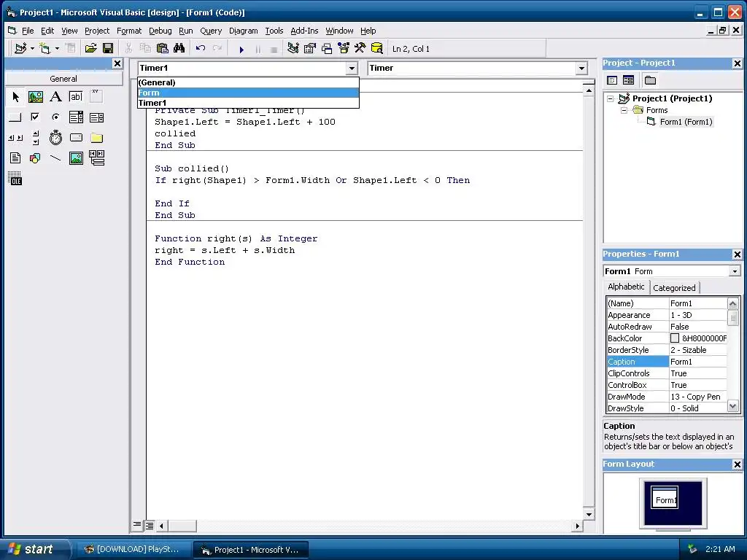Click the Form1 preview in Form Layout
Image resolution: width=747 pixels, height=560 pixels.
pos(665,498)
